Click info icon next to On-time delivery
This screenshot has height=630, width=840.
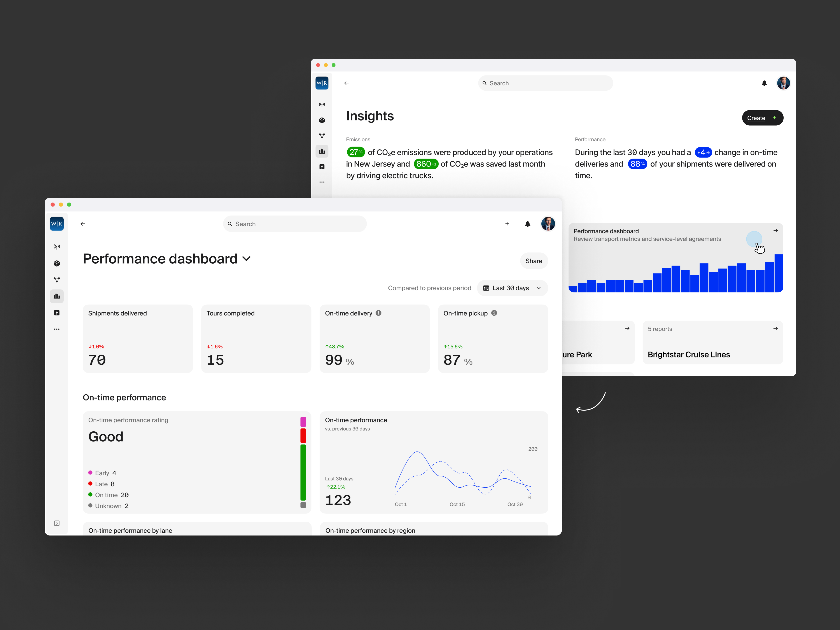point(379,313)
